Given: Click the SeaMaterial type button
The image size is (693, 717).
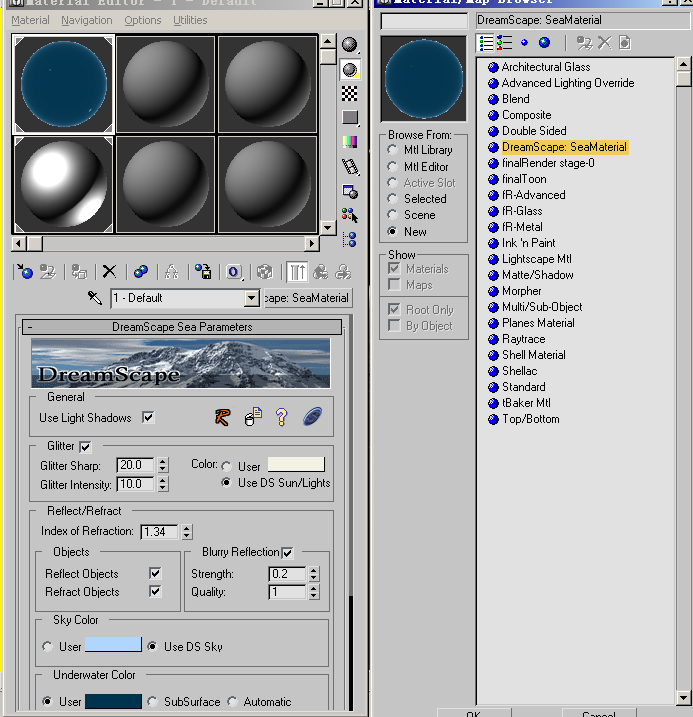Looking at the screenshot, I should (308, 298).
